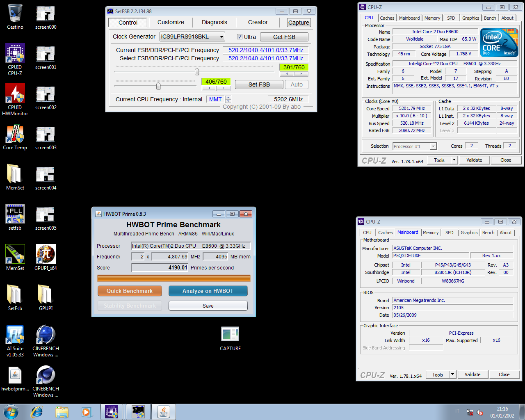Click the HWBOT Prime orange progress bar
525x420 pixels.
coord(174,278)
